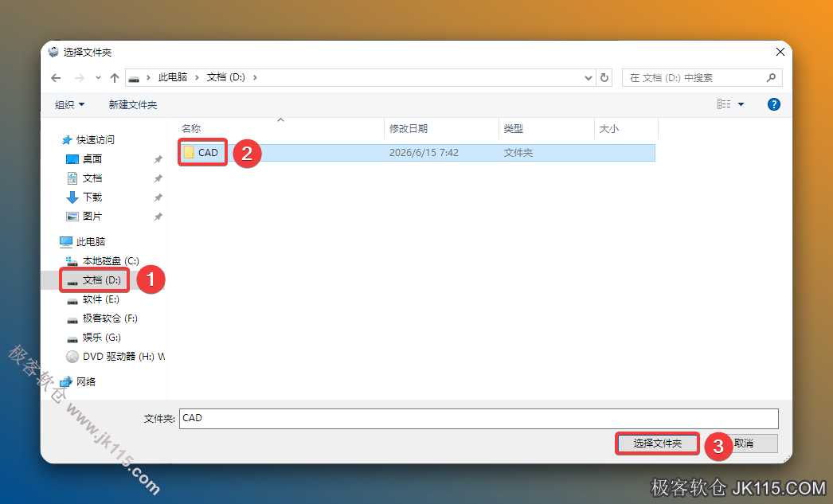Select DVD 驱动器 (H:) drive

(x=123, y=357)
